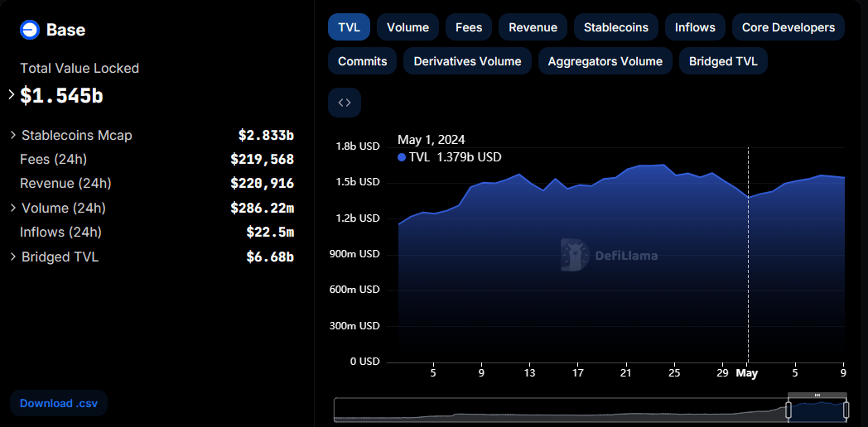The height and width of the screenshot is (427, 868).
Task: Expand the Stablecoins Mcap row
Action: coord(13,135)
